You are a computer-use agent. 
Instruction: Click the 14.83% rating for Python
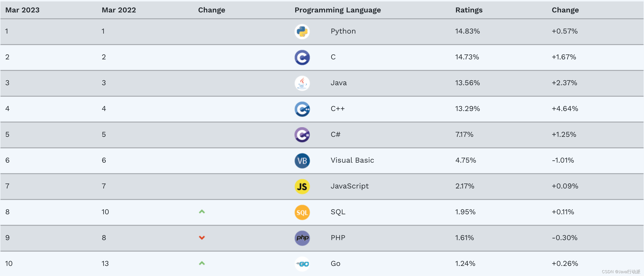point(467,31)
